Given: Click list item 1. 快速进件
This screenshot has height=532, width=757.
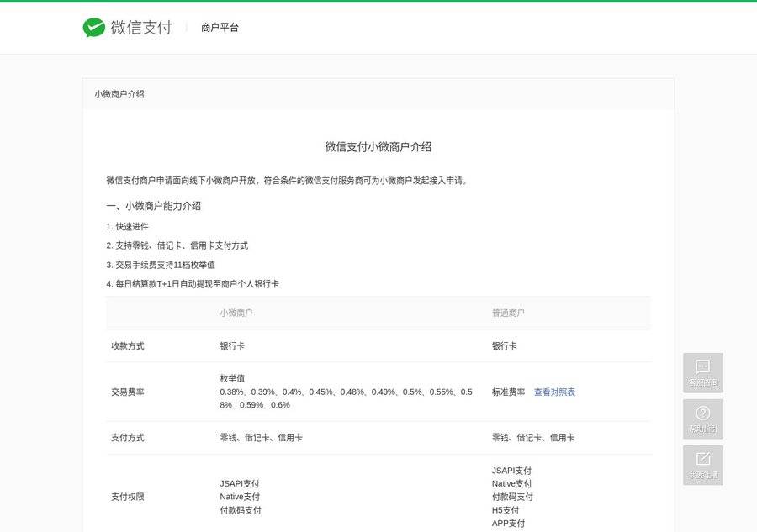Looking at the screenshot, I should (x=128, y=227).
